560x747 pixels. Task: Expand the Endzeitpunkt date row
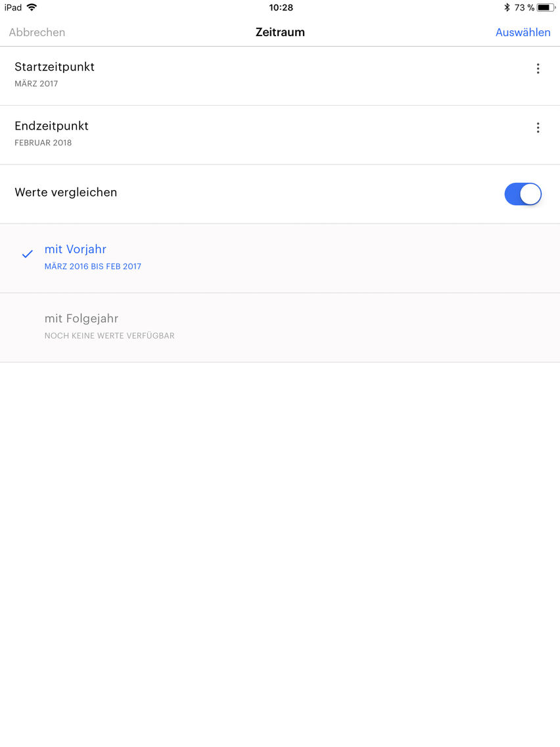[x=280, y=135]
